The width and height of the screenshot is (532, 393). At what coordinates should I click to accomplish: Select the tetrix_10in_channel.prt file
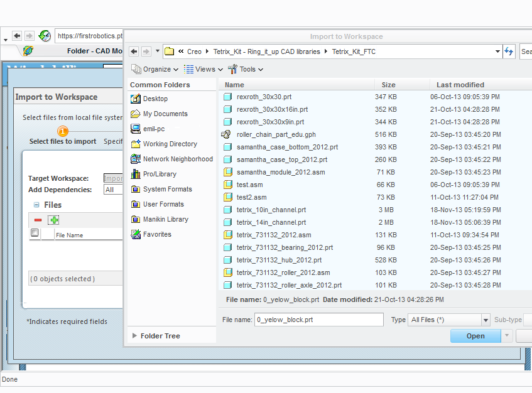[271, 210]
